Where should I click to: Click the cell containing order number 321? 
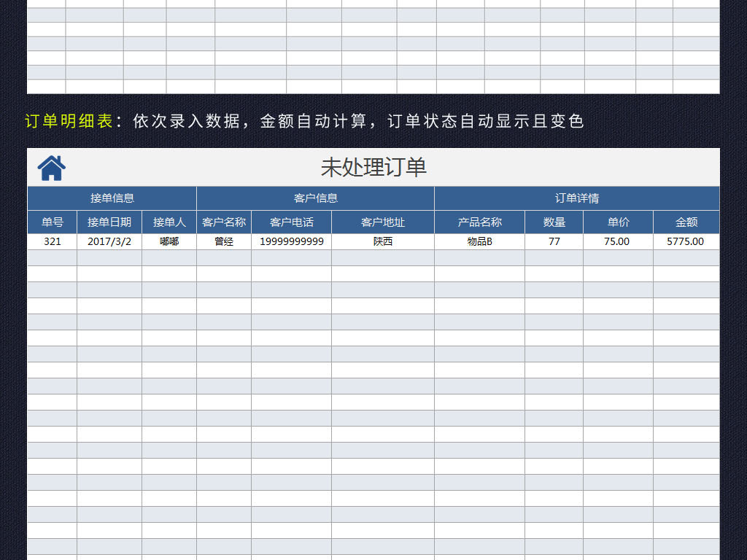point(50,241)
